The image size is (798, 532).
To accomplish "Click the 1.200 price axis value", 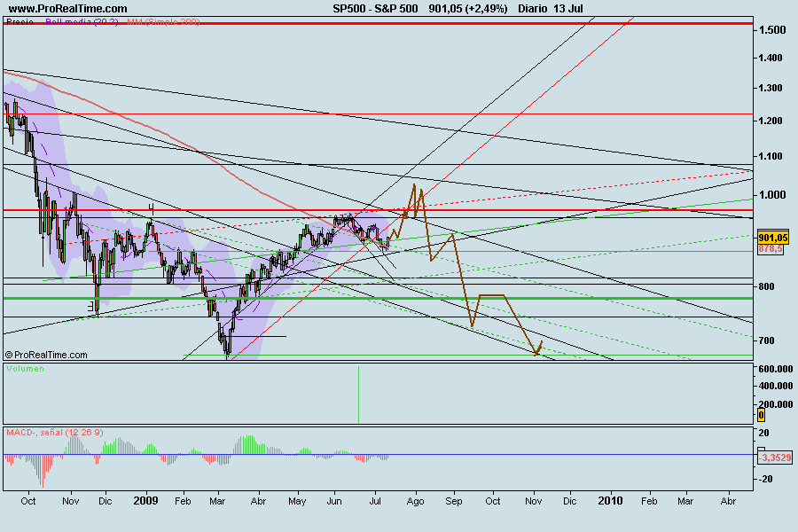I will click(771, 121).
